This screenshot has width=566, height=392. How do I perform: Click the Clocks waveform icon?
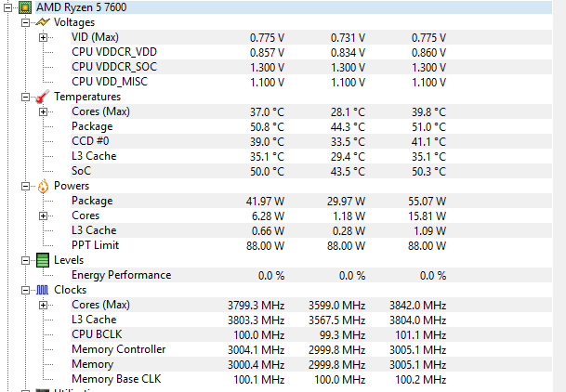pos(42,290)
